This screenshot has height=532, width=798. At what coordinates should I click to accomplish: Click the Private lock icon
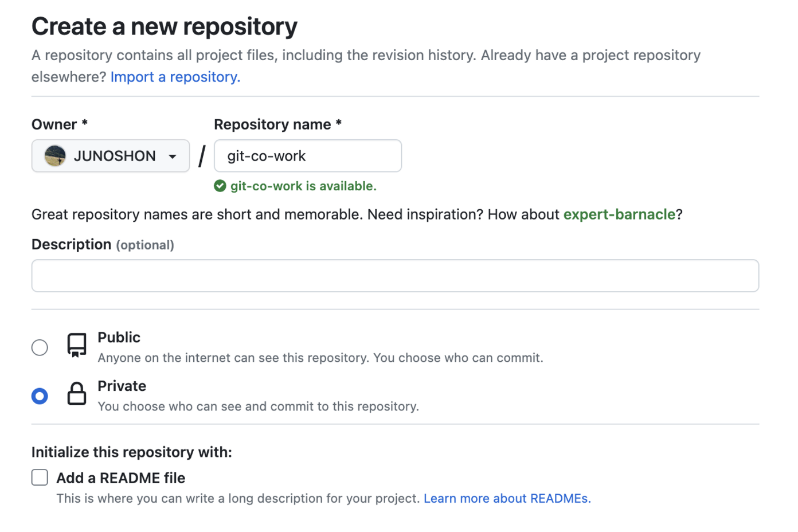(x=77, y=394)
